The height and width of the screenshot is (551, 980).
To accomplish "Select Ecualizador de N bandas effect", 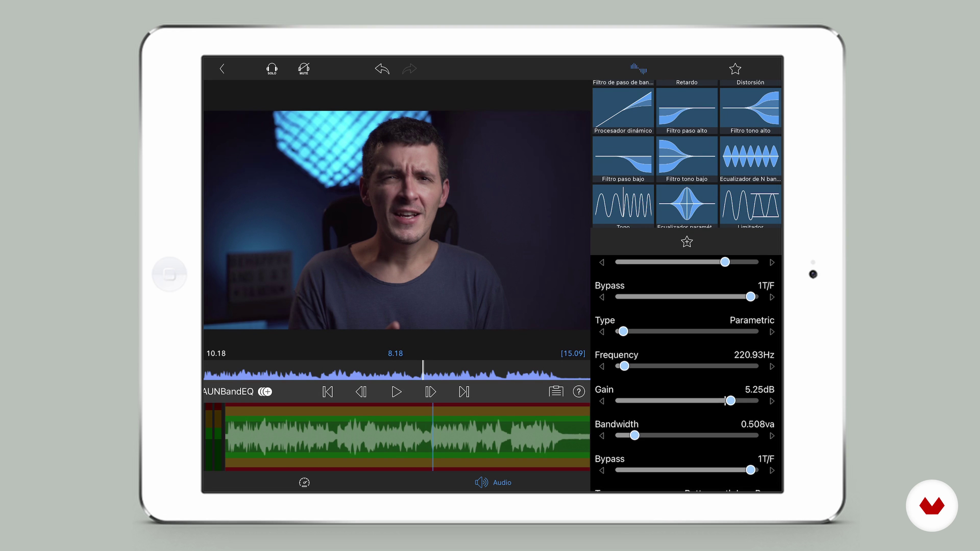I will [x=750, y=159].
